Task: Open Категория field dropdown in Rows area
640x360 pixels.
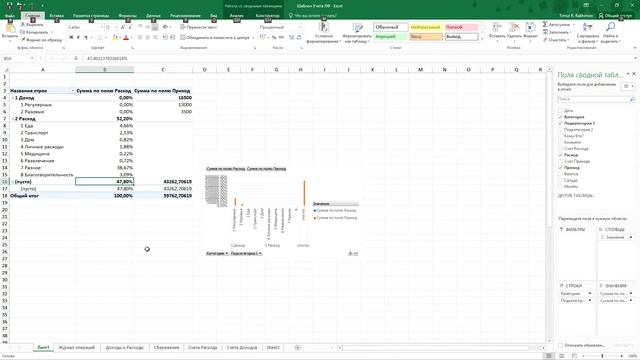Action: pyautogui.click(x=590, y=293)
